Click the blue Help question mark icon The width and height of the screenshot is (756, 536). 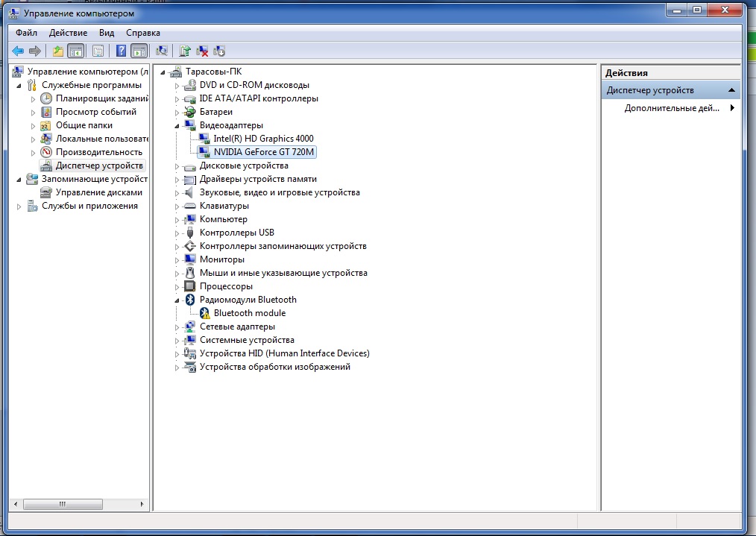pos(121,51)
